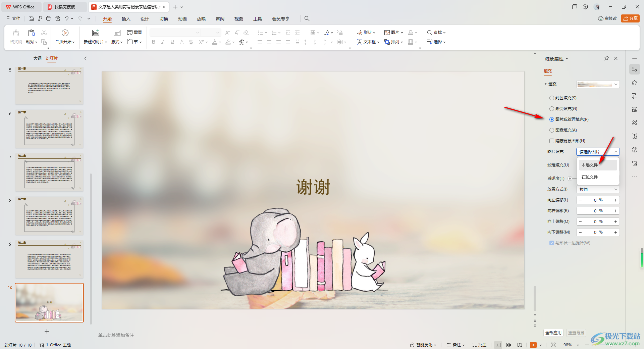Switch to the 大纲 outline tab
Viewport: 644px width, 349px height.
click(38, 58)
